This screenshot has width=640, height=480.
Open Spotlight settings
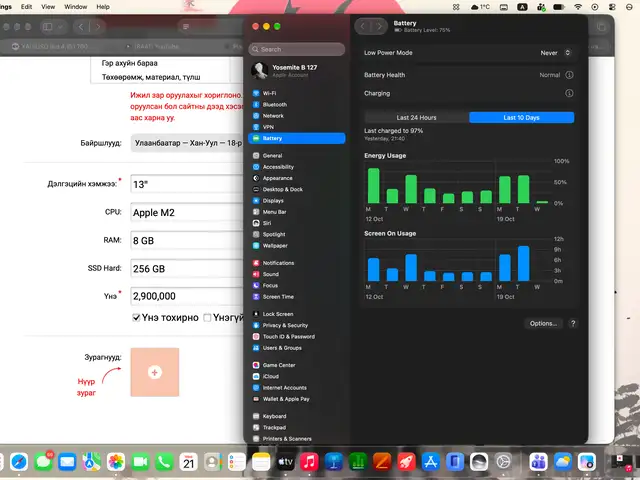click(297, 234)
